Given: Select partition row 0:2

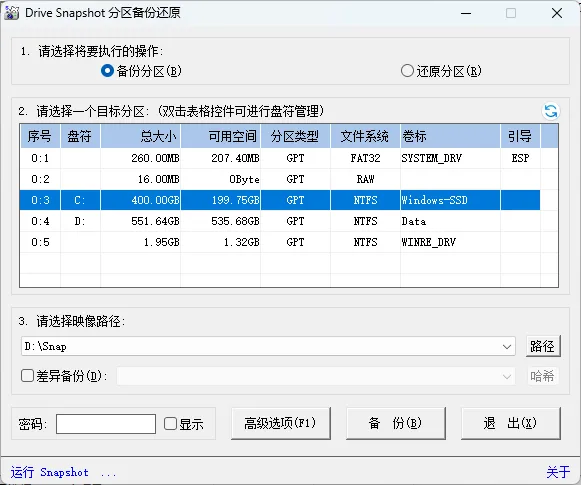Looking at the screenshot, I should (280, 179).
